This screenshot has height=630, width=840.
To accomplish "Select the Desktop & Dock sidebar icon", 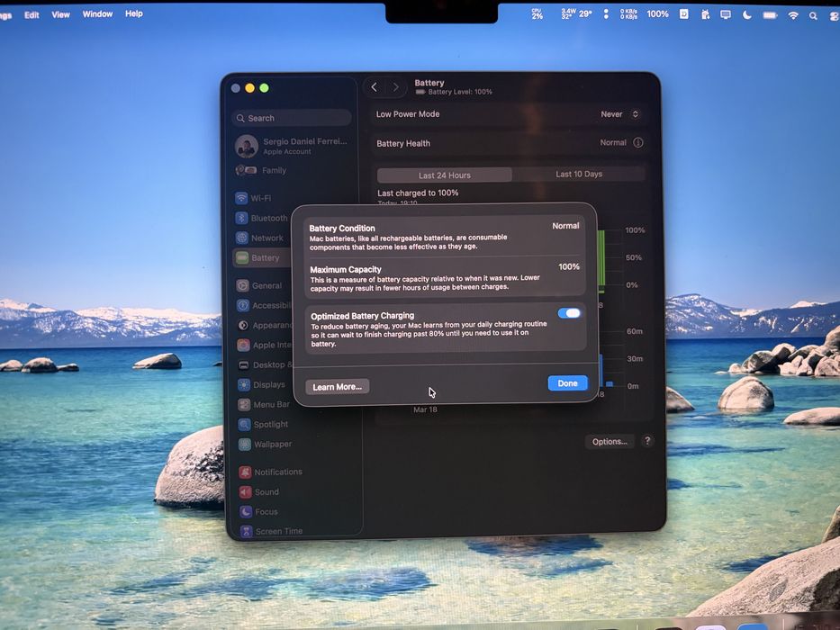I will (244, 364).
